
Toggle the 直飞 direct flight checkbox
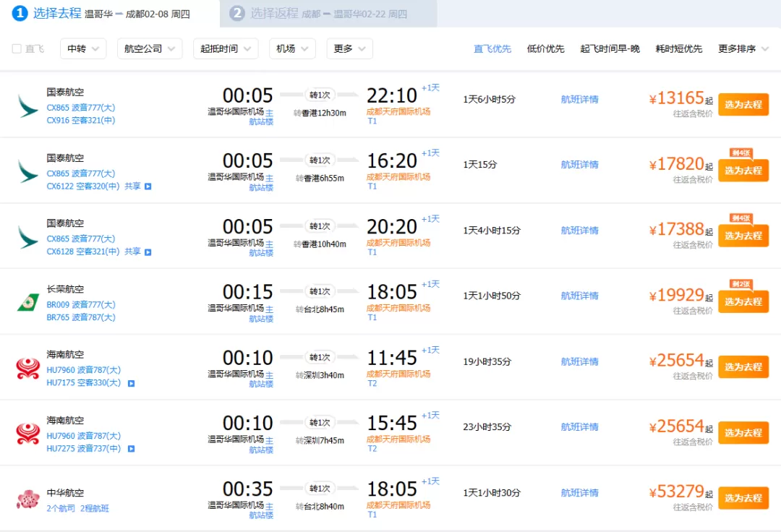point(17,48)
